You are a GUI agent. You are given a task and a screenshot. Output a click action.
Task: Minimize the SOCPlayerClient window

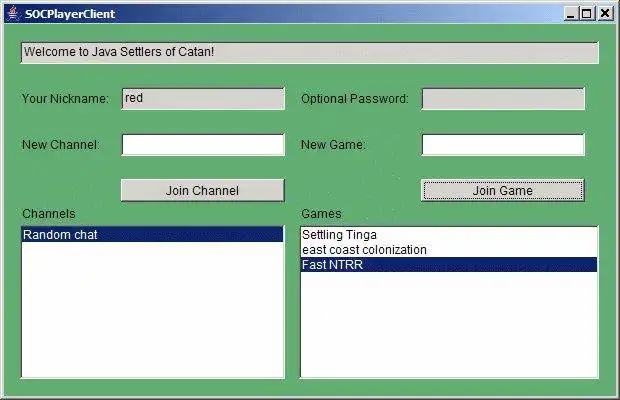[570, 14]
